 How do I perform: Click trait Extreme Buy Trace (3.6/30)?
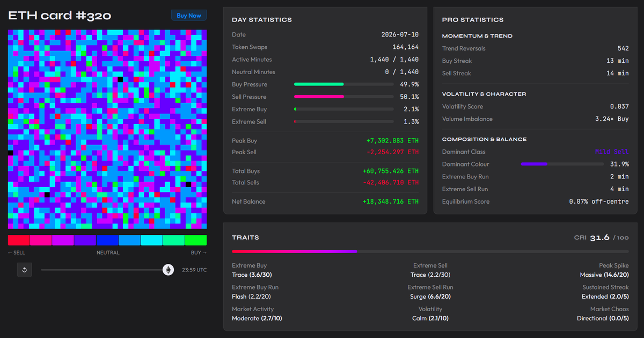tap(253, 270)
